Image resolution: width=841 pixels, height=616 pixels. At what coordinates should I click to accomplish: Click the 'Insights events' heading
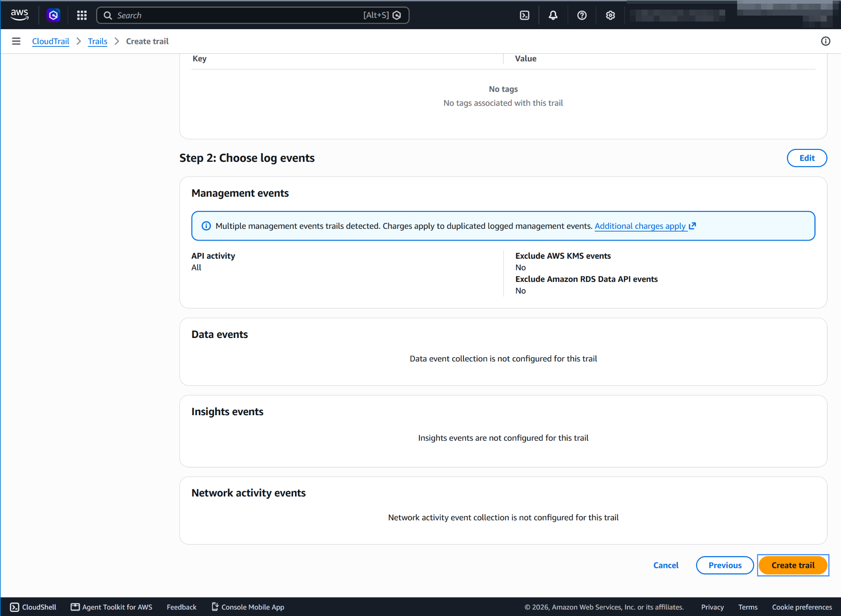pyautogui.click(x=227, y=411)
